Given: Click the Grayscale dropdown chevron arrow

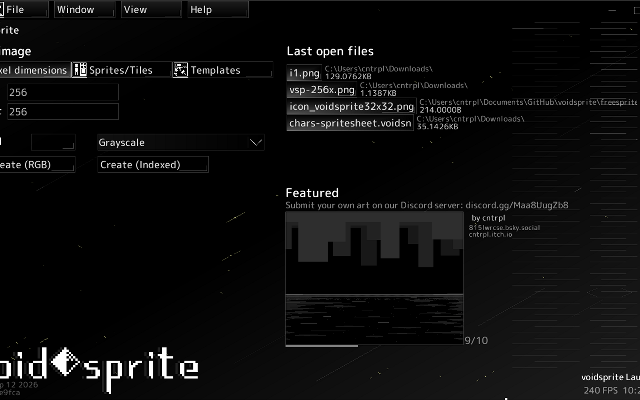Looking at the screenshot, I should click(256, 142).
